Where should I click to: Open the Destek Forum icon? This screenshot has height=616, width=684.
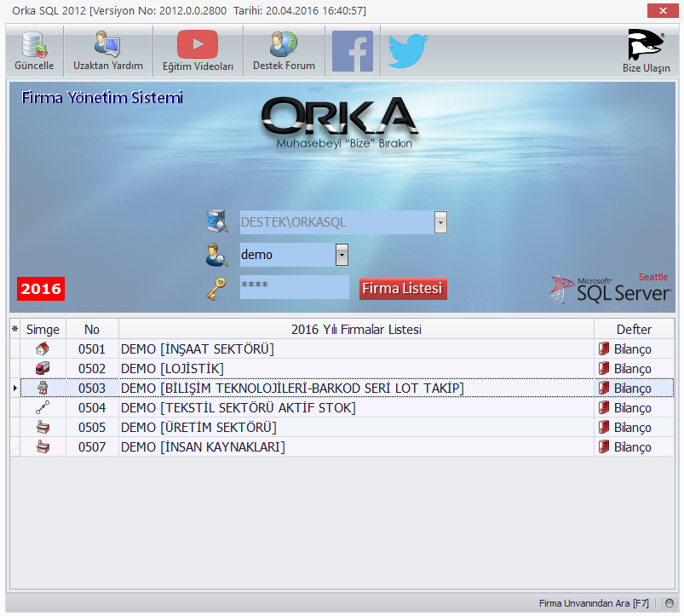(284, 44)
